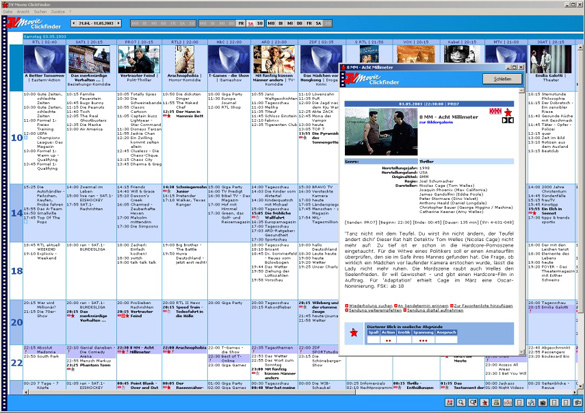Click the magnifier search icon in bottom toolbar
This screenshot has height=413, width=585.
pyautogui.click(x=461, y=402)
